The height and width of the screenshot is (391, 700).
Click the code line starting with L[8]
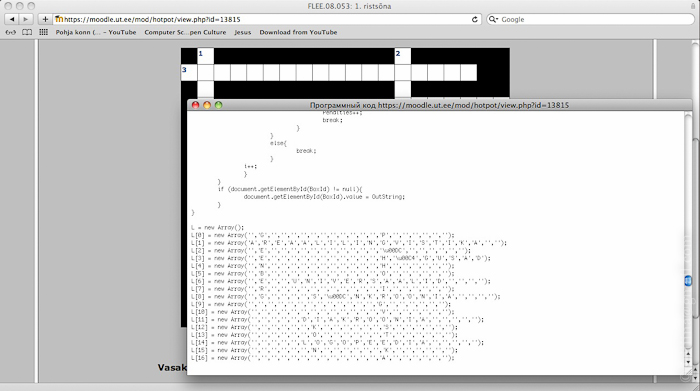click(x=346, y=296)
